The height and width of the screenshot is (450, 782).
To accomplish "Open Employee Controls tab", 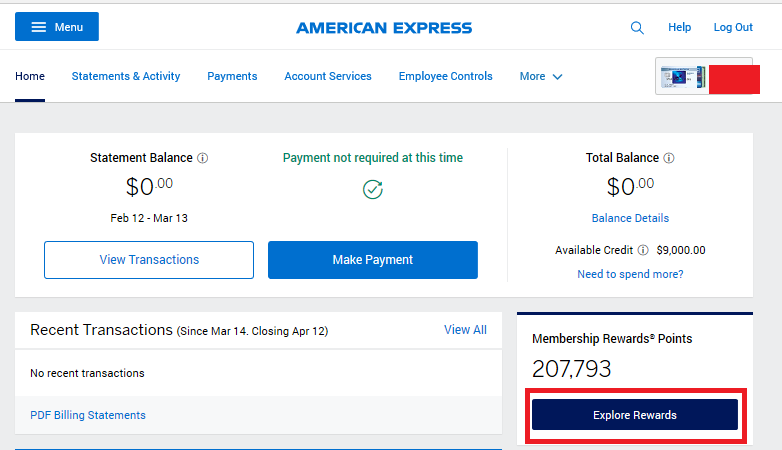I will pos(445,76).
